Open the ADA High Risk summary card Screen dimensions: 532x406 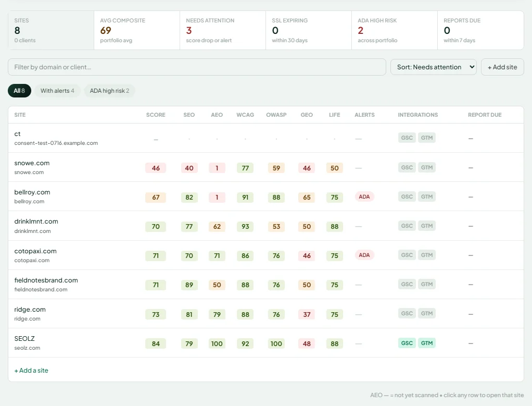(394, 30)
